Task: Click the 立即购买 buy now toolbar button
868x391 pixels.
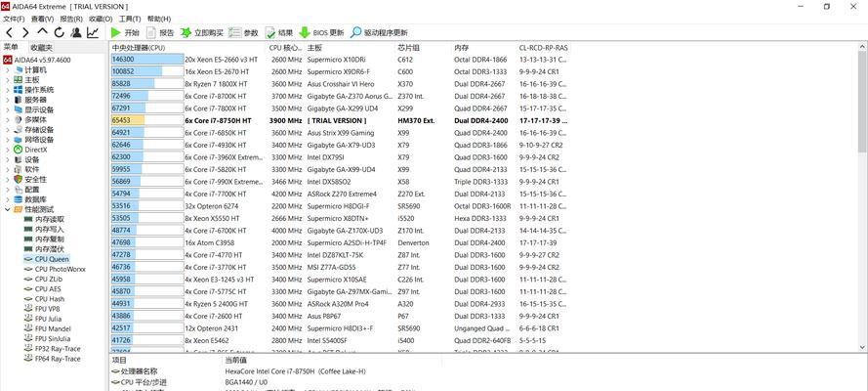Action: click(x=202, y=32)
